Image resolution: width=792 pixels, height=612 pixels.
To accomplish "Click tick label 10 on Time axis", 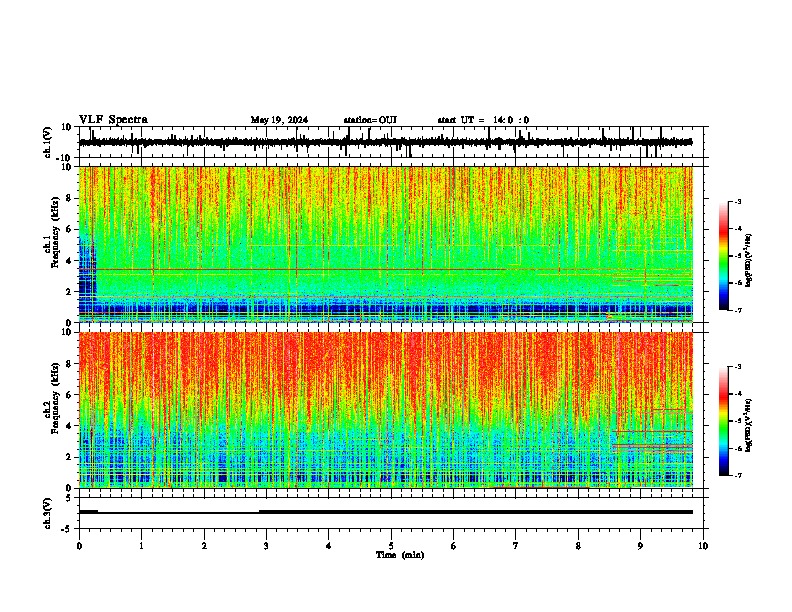I will 703,546.
